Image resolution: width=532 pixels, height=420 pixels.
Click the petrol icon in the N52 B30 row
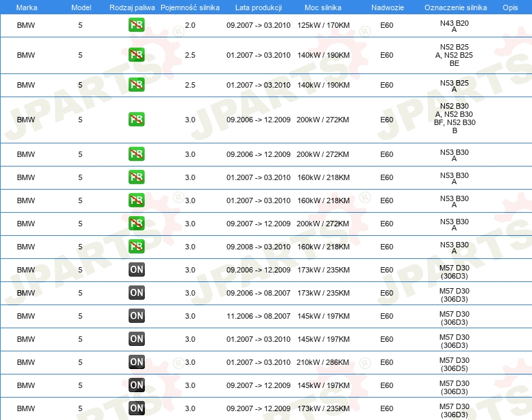point(136,120)
